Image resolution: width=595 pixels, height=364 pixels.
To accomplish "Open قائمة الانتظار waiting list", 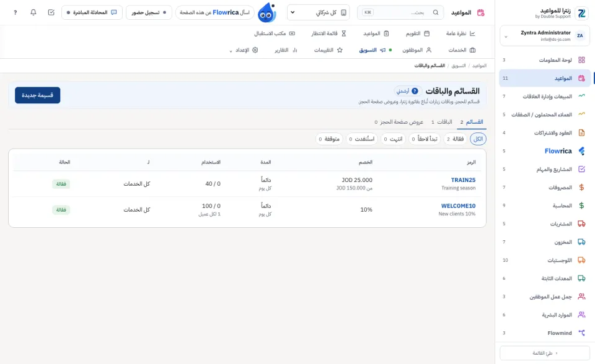I will click(x=328, y=33).
